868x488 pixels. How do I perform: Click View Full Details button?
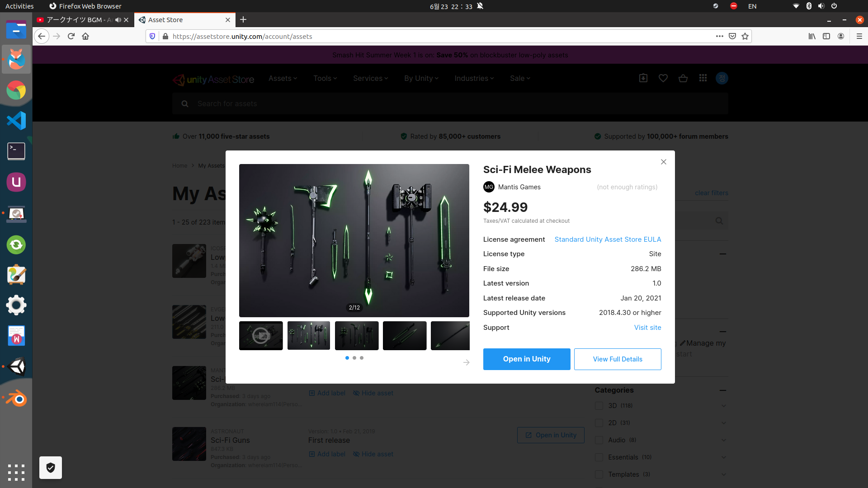click(x=618, y=359)
